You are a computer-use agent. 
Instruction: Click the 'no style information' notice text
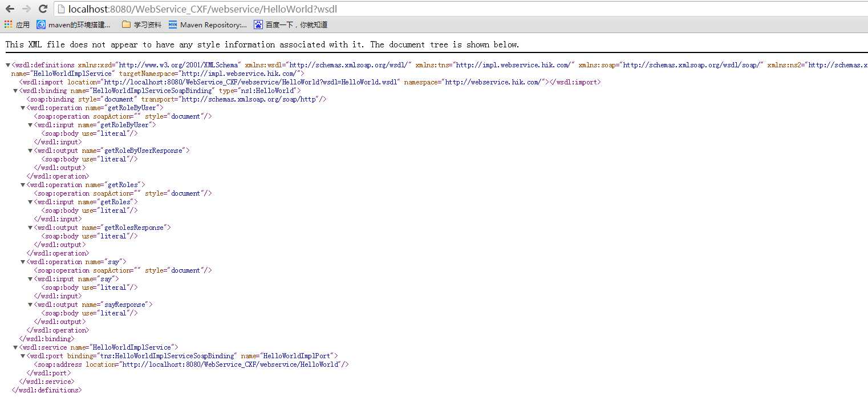(262, 44)
